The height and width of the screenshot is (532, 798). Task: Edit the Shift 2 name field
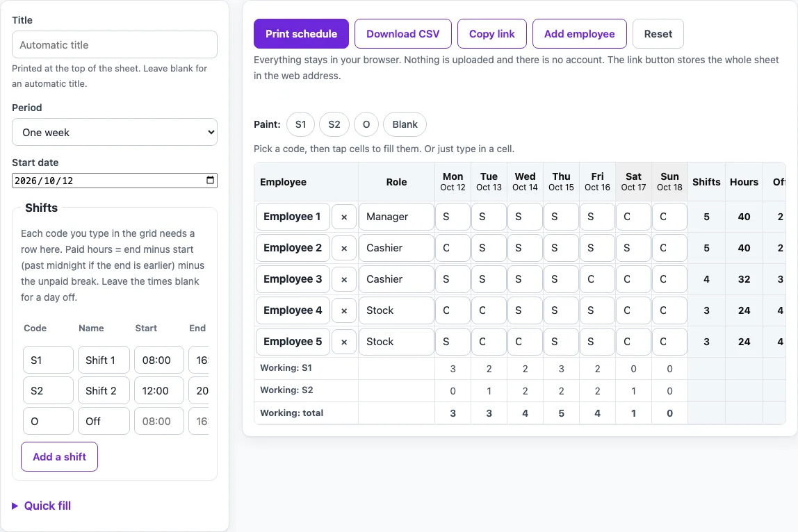click(104, 390)
